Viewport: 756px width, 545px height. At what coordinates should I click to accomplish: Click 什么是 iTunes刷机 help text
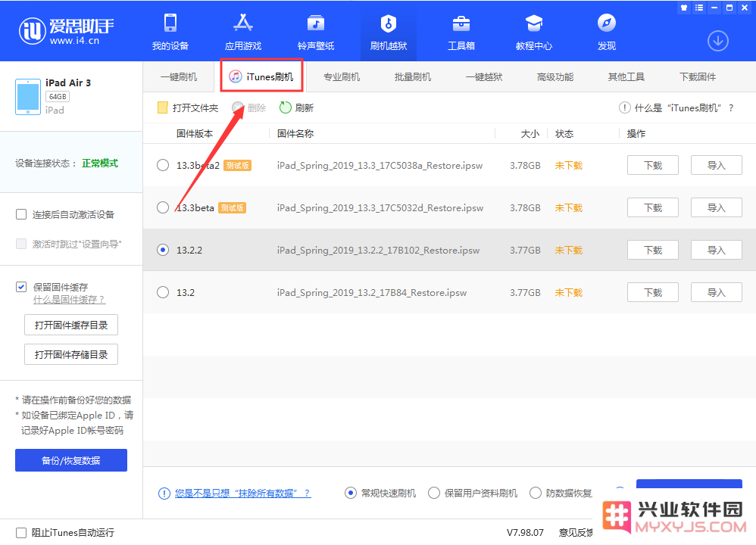[684, 108]
